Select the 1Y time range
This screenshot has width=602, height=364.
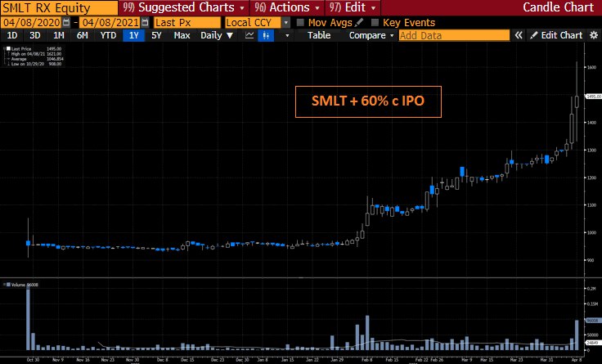pos(133,35)
